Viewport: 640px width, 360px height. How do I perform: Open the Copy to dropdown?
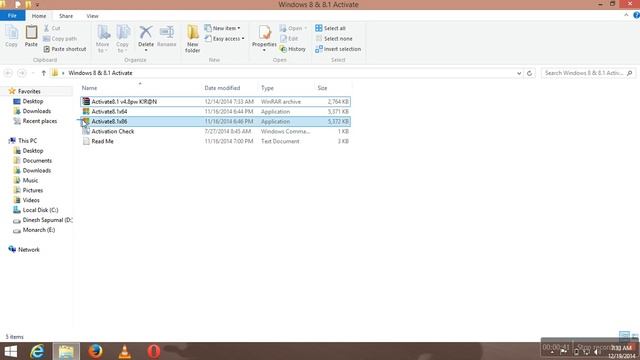[x=122, y=38]
